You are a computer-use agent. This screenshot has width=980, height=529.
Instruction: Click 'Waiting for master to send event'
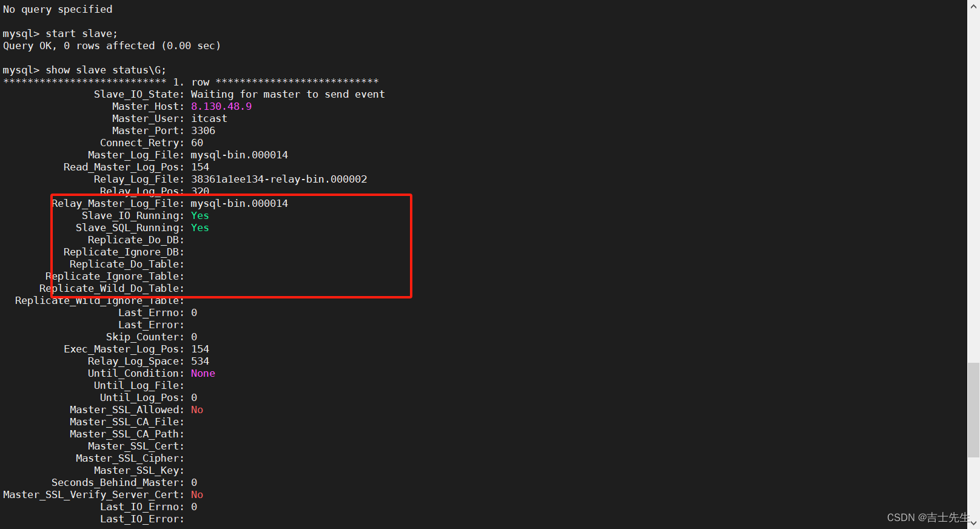[288, 95]
